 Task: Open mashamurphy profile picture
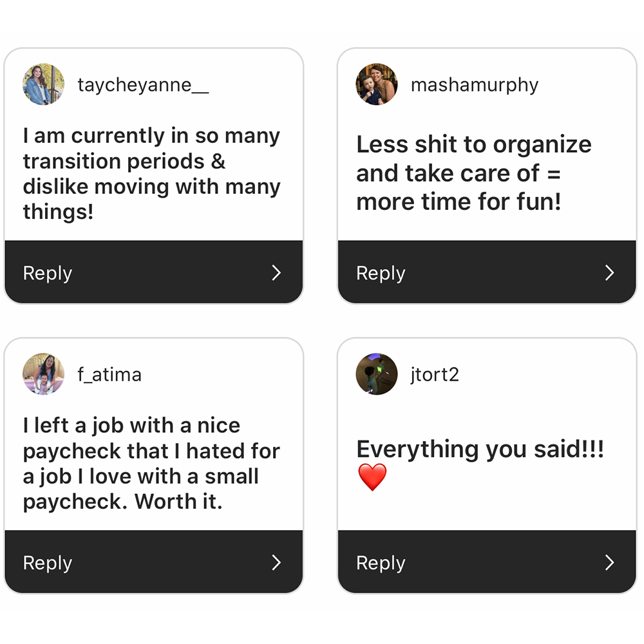click(x=377, y=84)
